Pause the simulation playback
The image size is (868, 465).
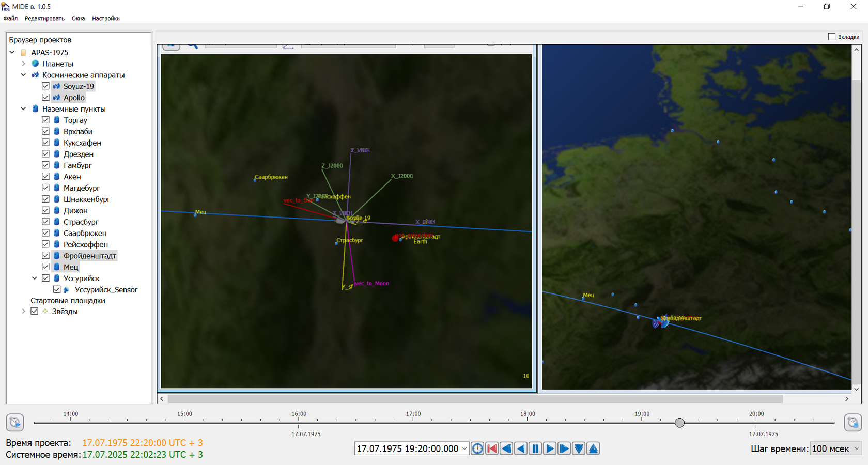pos(535,448)
